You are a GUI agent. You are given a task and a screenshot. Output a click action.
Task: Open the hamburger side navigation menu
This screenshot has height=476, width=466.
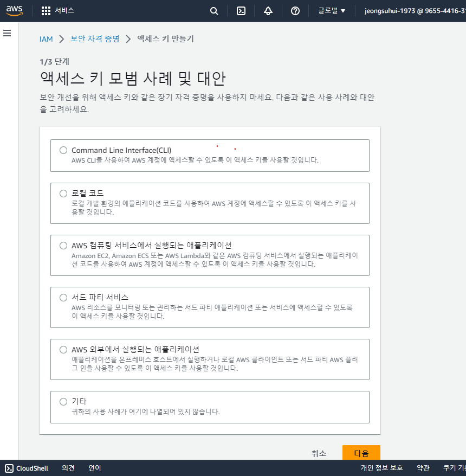tap(7, 33)
